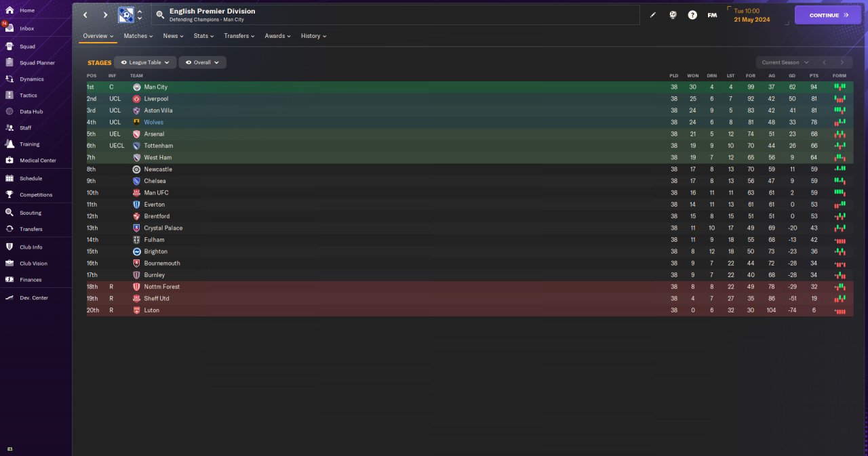Open the Wolves team link
The height and width of the screenshot is (456, 868).
pos(153,123)
